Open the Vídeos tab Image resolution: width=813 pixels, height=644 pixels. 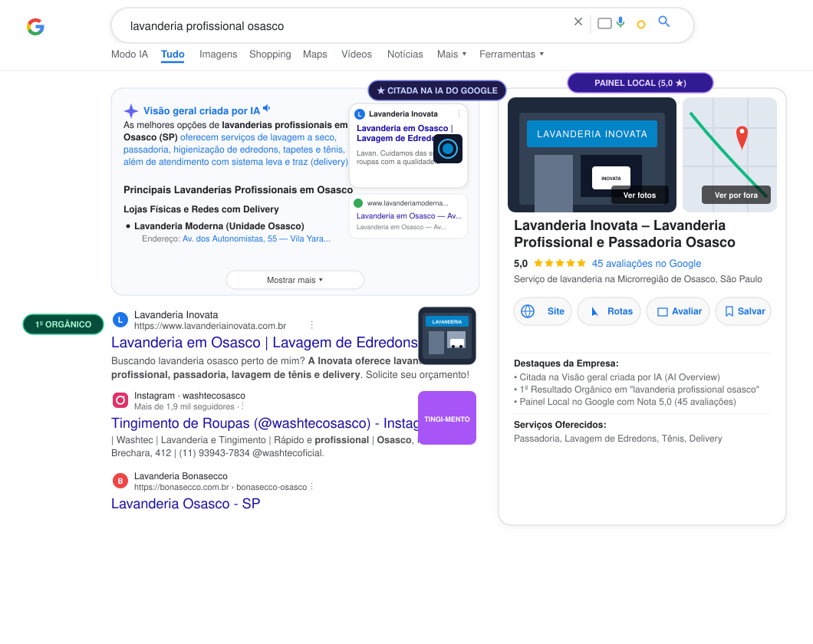pyautogui.click(x=357, y=54)
